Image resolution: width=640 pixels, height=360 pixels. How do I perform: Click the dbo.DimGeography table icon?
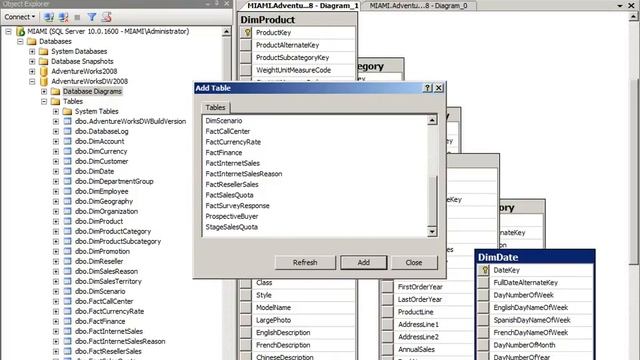tap(67, 201)
